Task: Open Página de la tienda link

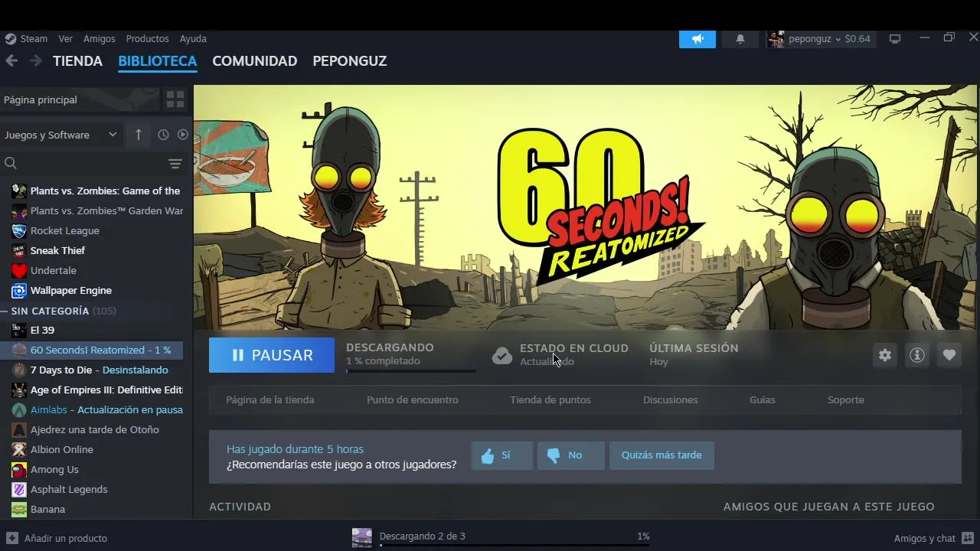Action: point(270,399)
